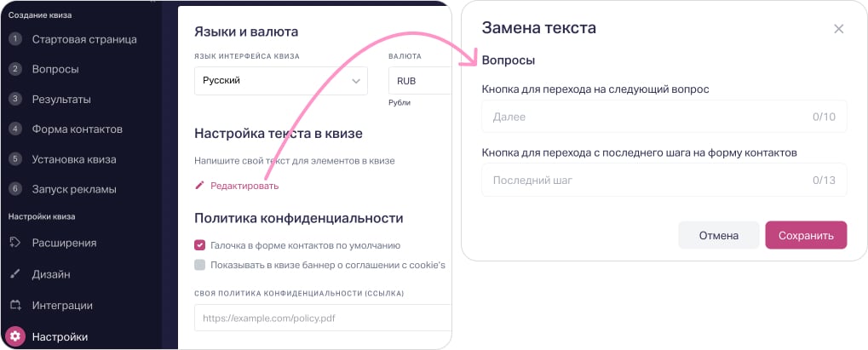
Task: Click the Расширения puzzle icon
Action: [x=15, y=243]
